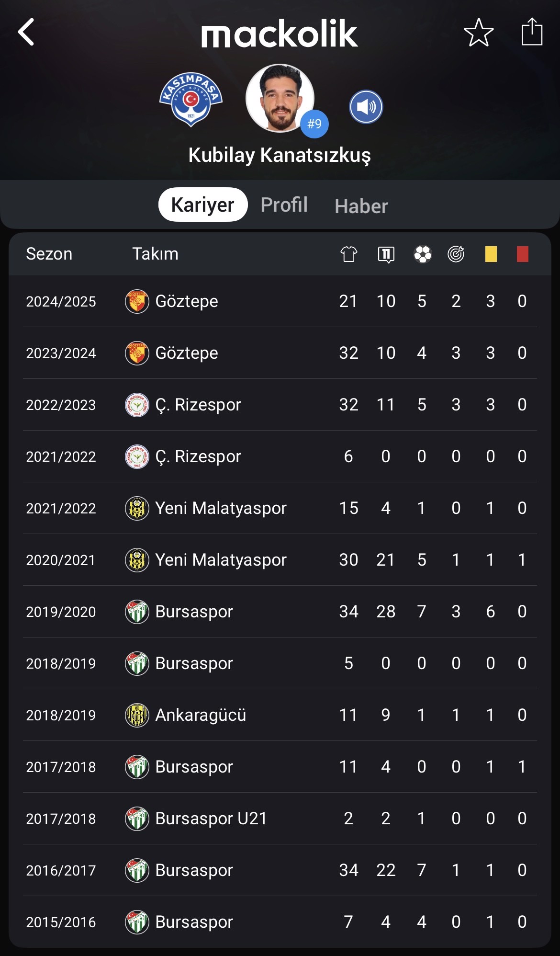Tap the speaker pronunciation icon
Viewport: 560px width, 956px height.
pyautogui.click(x=366, y=107)
